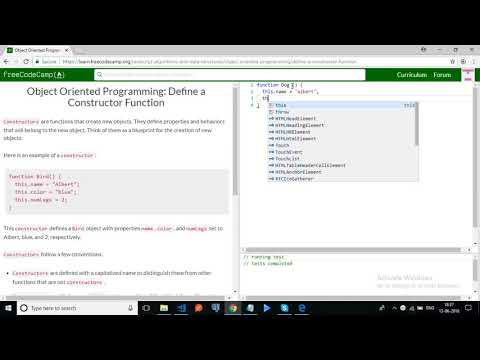Pick HTMLHtmlElement suggestion
Image resolution: width=480 pixels, height=360 pixels.
click(343, 139)
